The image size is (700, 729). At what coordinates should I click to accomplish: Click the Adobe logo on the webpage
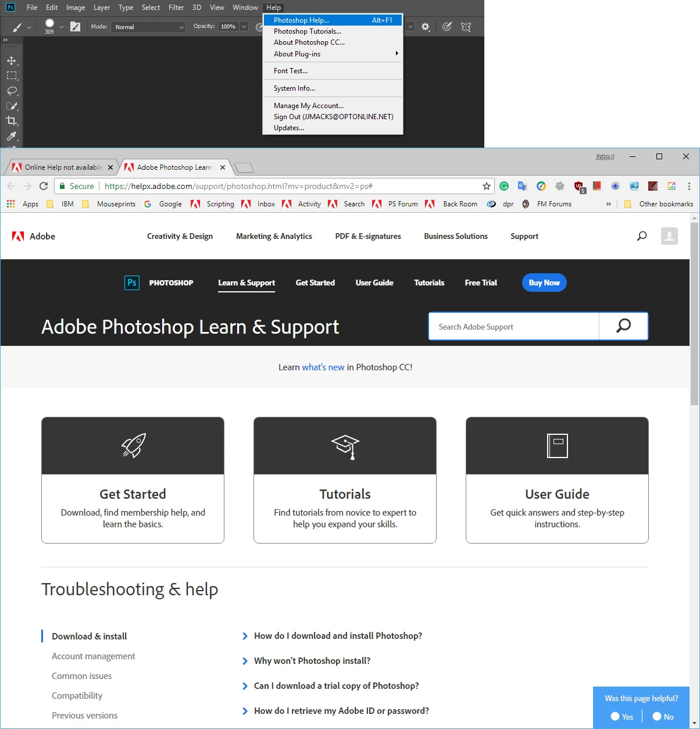tap(34, 236)
